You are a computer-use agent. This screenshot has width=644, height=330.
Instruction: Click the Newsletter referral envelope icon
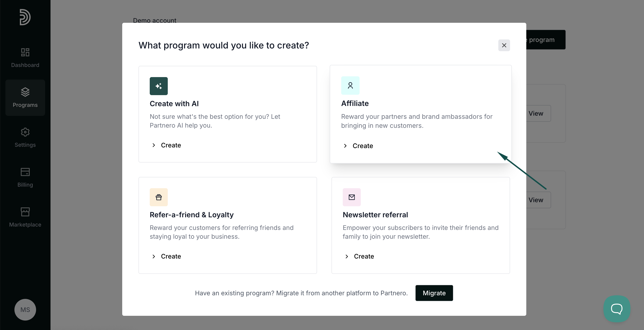click(x=352, y=197)
